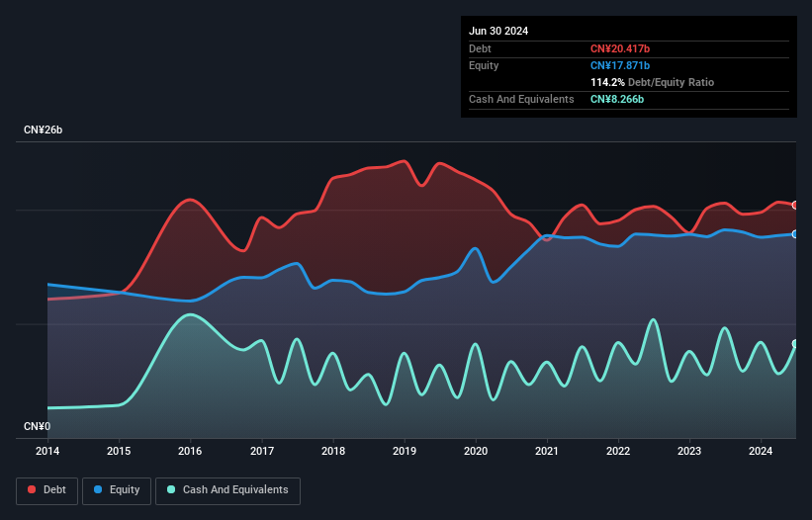Click the red Debt legend dot

(x=32, y=489)
